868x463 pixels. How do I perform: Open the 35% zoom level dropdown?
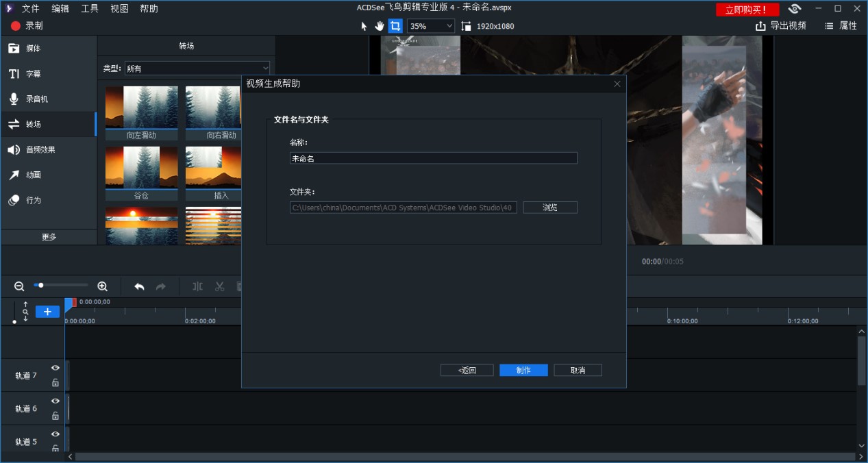click(431, 26)
